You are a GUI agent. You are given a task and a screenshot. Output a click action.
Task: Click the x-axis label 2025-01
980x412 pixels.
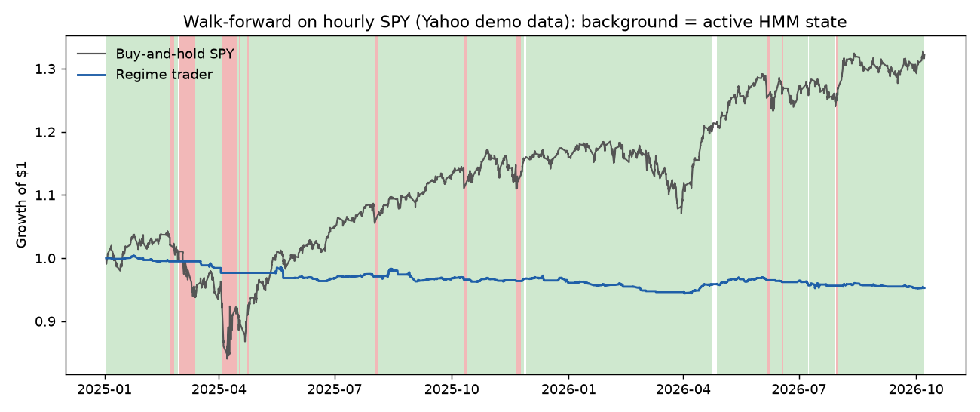point(106,390)
